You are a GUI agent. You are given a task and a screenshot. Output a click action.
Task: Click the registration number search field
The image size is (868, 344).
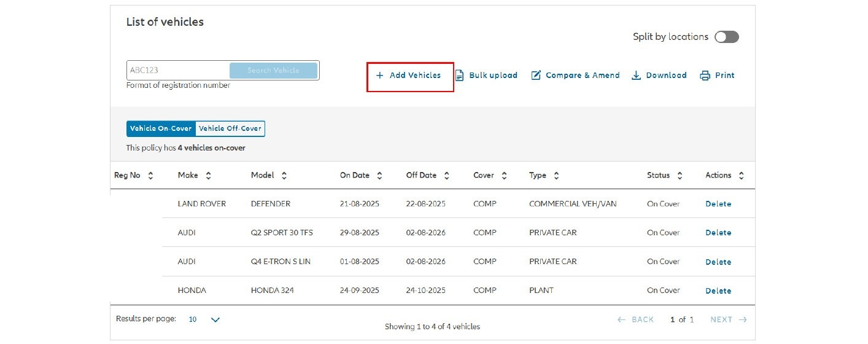tap(178, 70)
